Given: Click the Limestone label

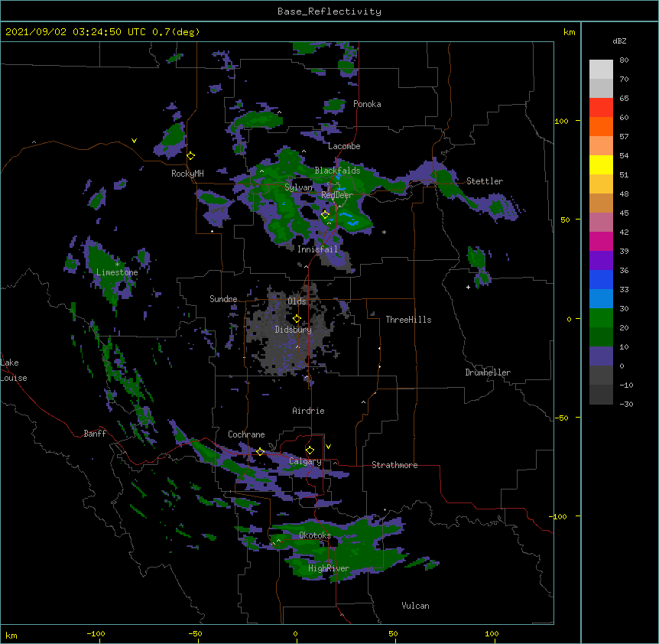Looking at the screenshot, I should 117,272.
